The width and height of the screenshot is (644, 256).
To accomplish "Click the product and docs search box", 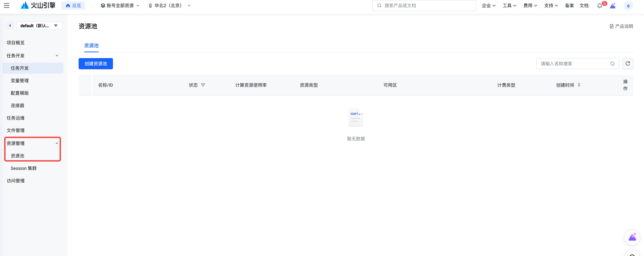I will (424, 6).
